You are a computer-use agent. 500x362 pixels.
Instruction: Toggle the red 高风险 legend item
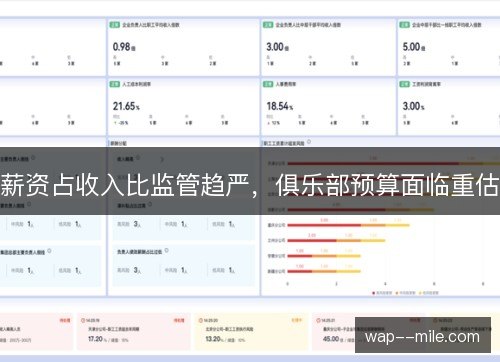pyautogui.click(x=382, y=293)
